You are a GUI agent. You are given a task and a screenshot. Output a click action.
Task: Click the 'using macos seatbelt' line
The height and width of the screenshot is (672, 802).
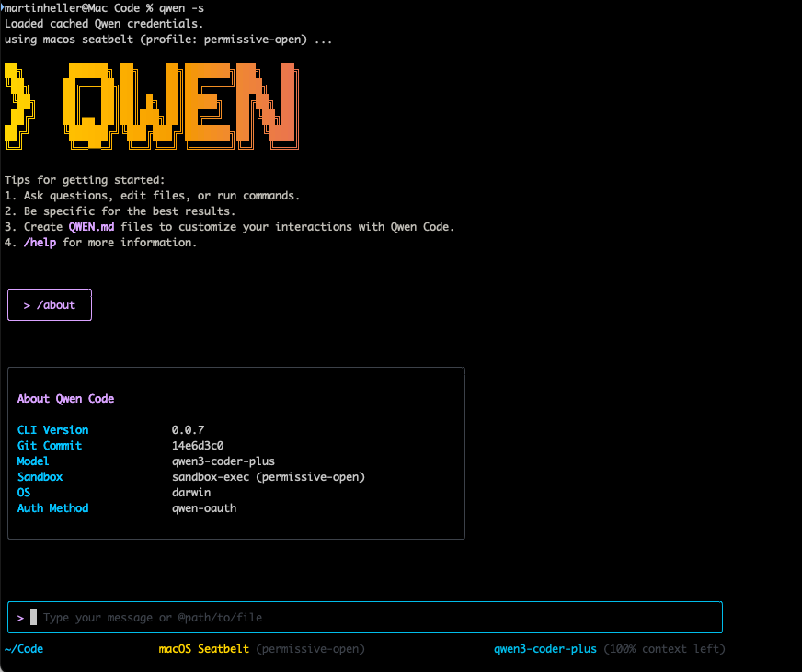168,40
